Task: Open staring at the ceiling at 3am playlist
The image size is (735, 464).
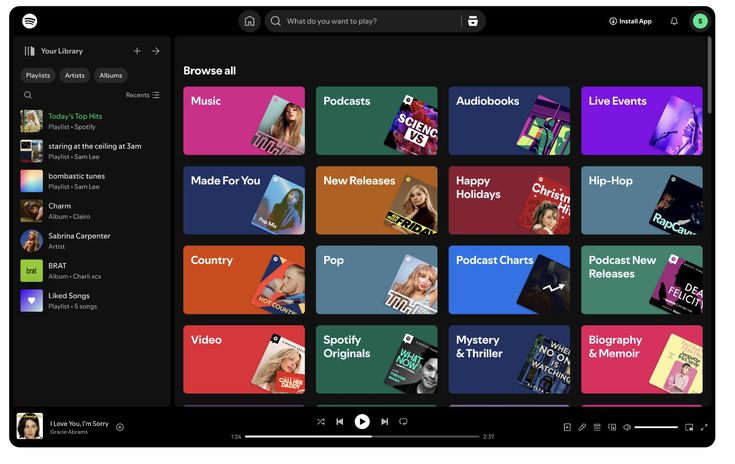Action: pos(91,151)
